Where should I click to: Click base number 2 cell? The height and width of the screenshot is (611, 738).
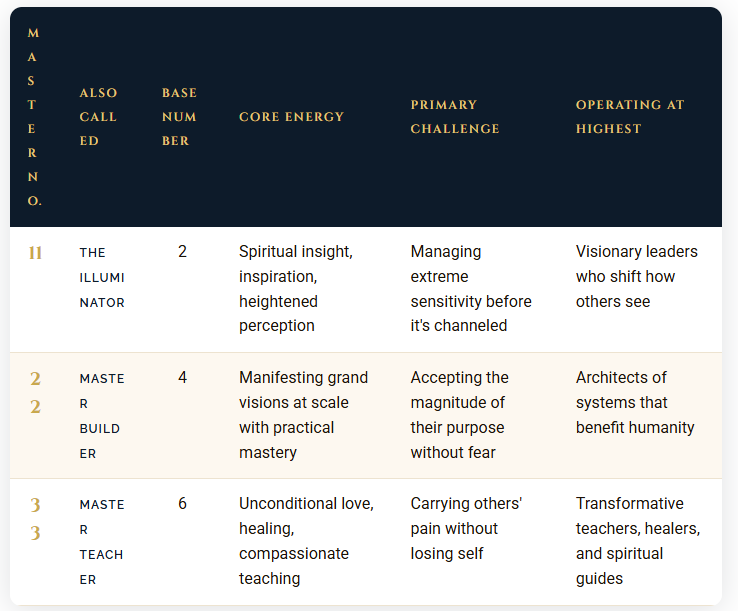coord(183,252)
